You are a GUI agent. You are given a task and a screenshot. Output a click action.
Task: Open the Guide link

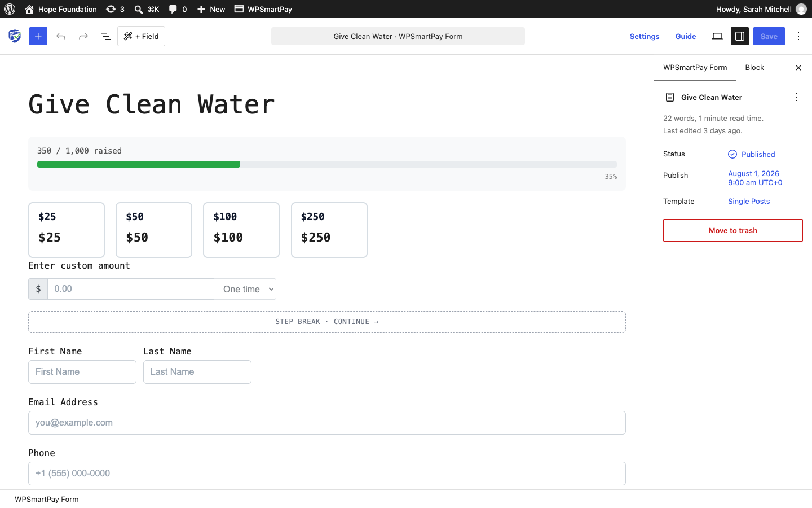coord(686,36)
